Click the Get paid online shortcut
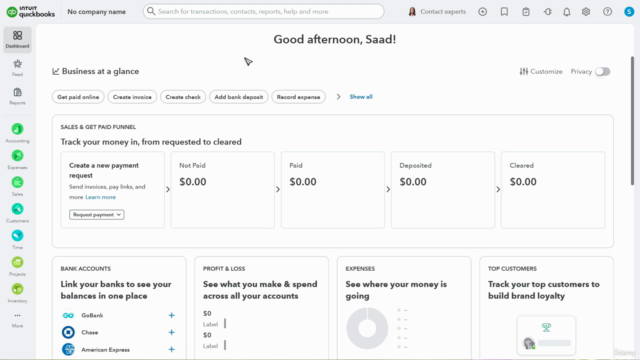Image resolution: width=640 pixels, height=360 pixels. 78,97
